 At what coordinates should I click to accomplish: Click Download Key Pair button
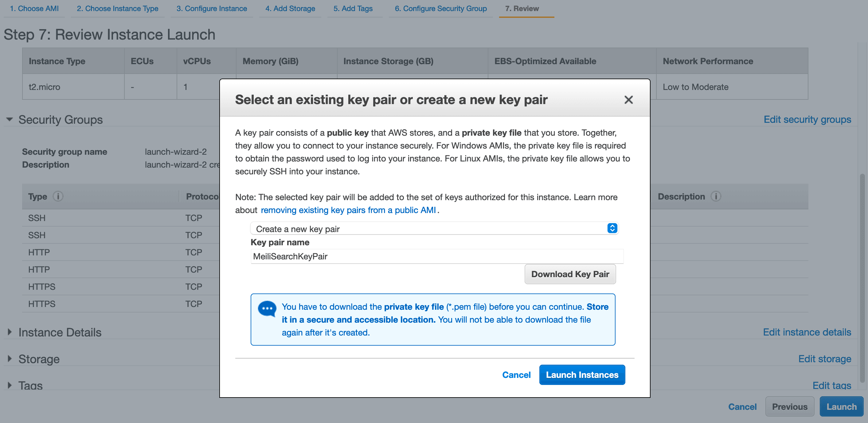click(570, 274)
